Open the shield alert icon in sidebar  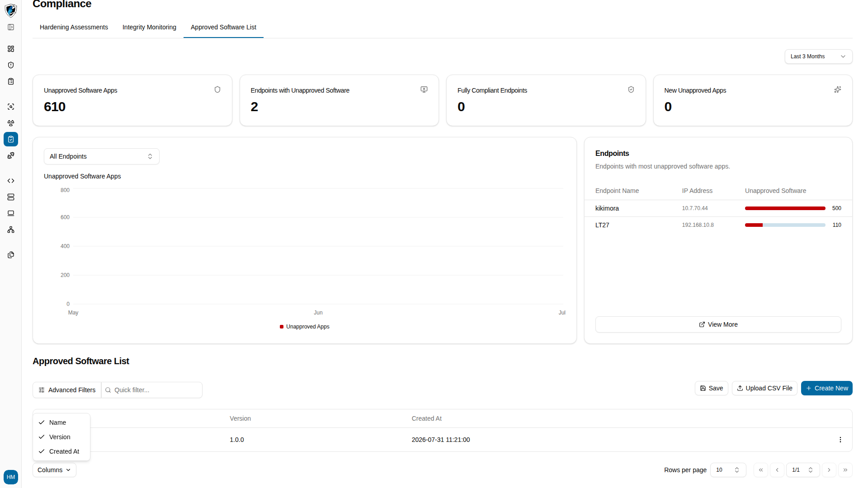point(11,65)
